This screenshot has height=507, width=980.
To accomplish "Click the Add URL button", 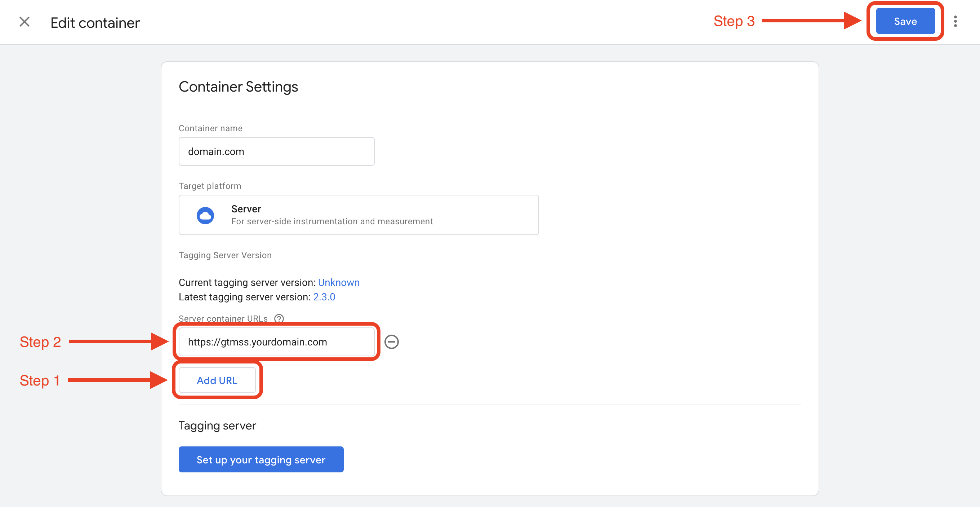I will coord(217,380).
